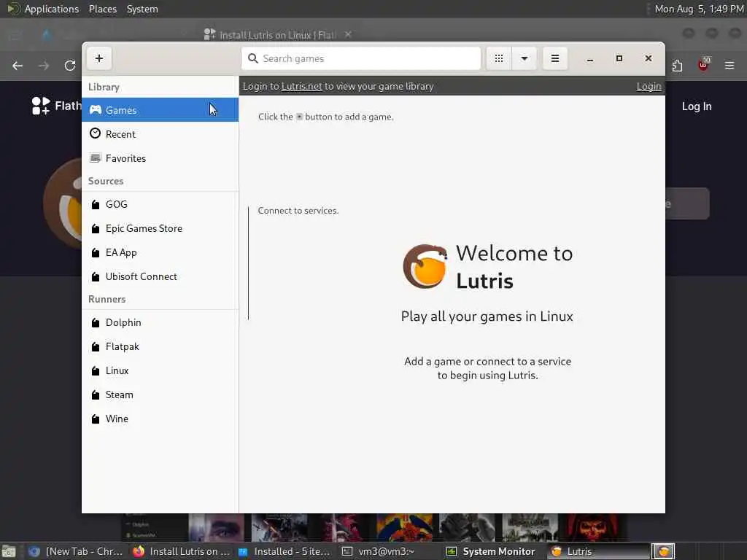The width and height of the screenshot is (747, 560).
Task: Focus the Search games field
Action: (x=360, y=58)
